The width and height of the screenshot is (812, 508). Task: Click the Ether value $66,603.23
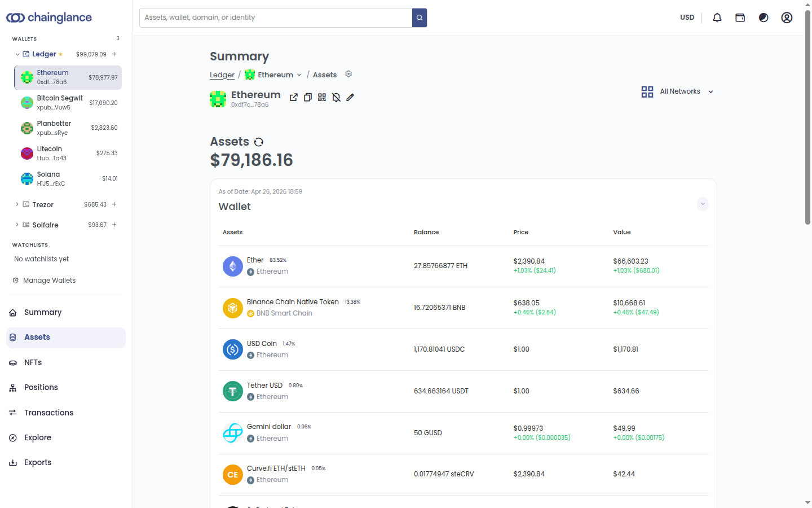(x=630, y=261)
